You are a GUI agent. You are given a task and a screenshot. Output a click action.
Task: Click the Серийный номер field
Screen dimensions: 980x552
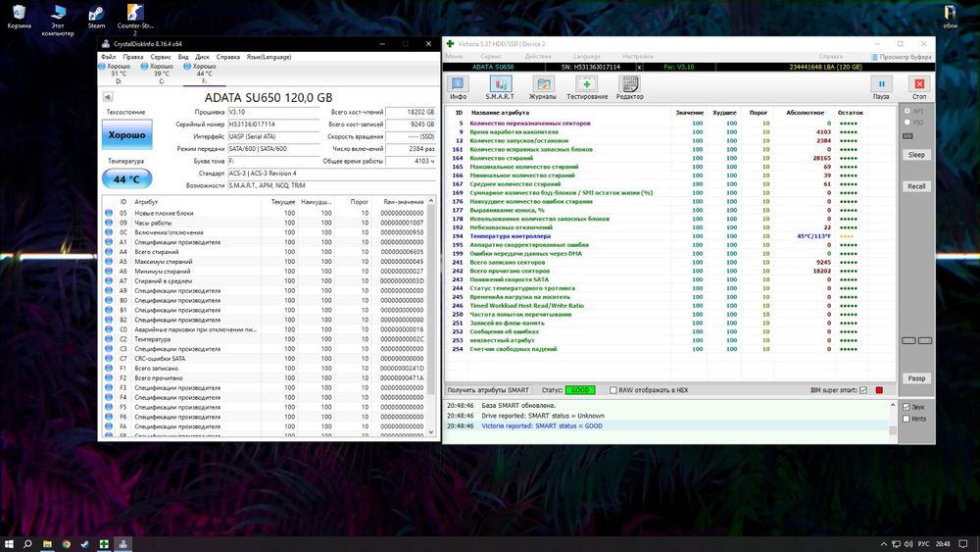point(273,125)
